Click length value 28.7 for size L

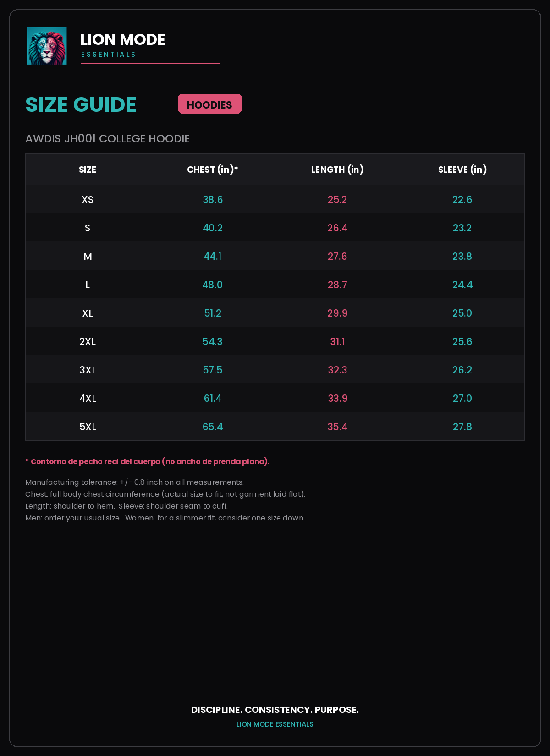pos(337,285)
